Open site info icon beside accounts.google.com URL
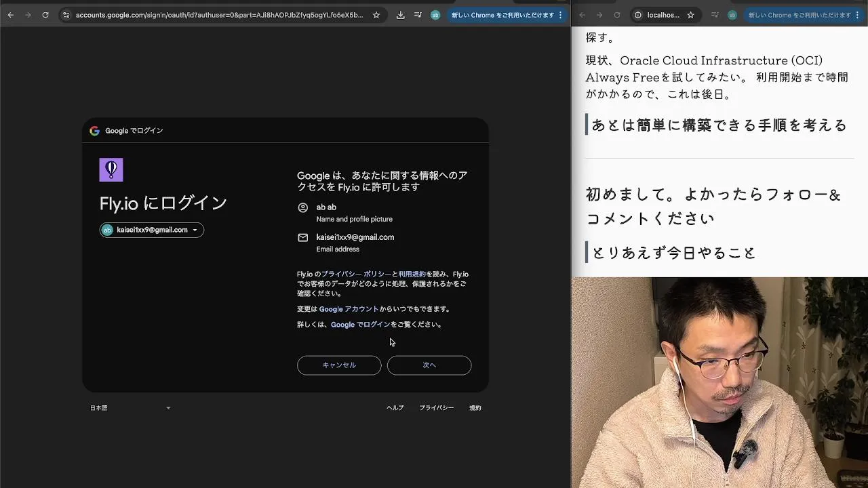868x488 pixels. tap(66, 15)
